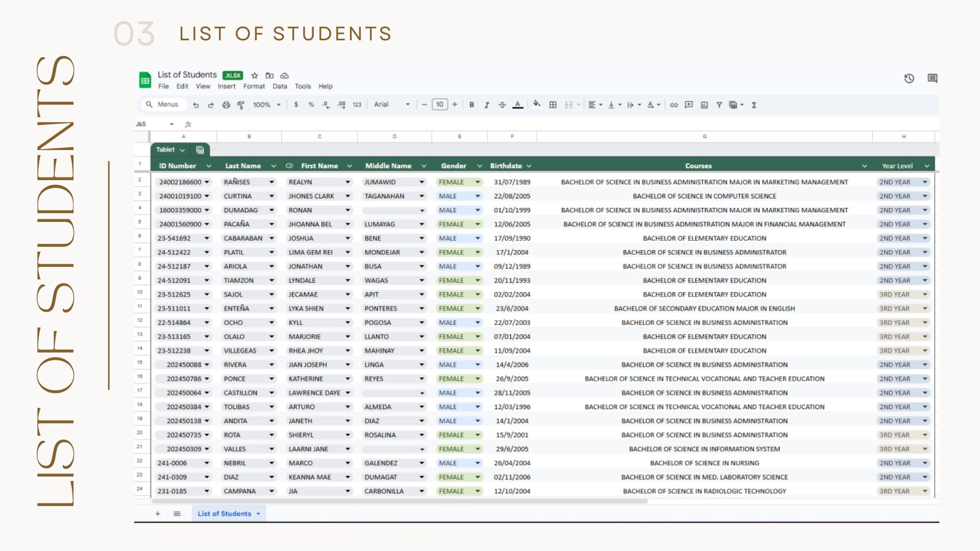This screenshot has height=551, width=980.
Task: Increase font size with plus button
Action: [x=454, y=105]
